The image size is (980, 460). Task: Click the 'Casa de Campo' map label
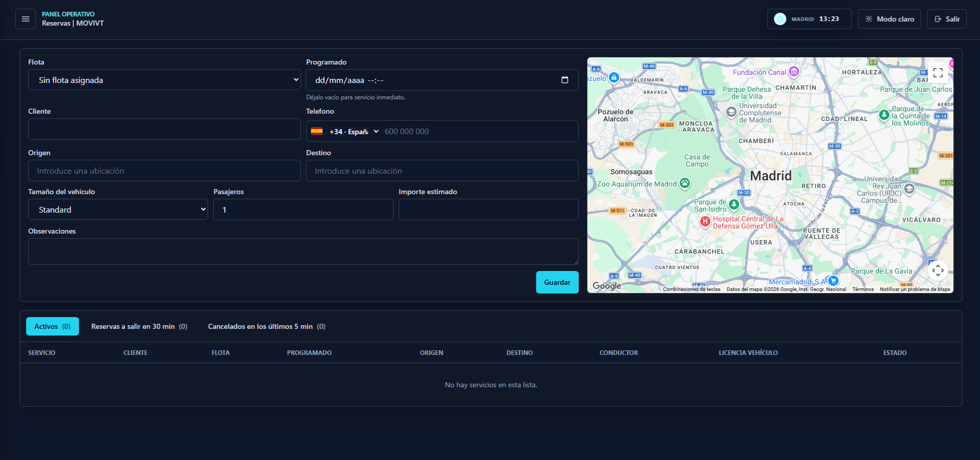coord(697,161)
